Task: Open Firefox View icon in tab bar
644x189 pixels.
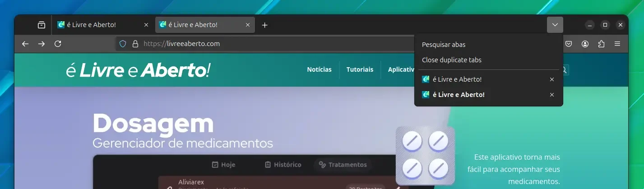Action: coord(42,25)
